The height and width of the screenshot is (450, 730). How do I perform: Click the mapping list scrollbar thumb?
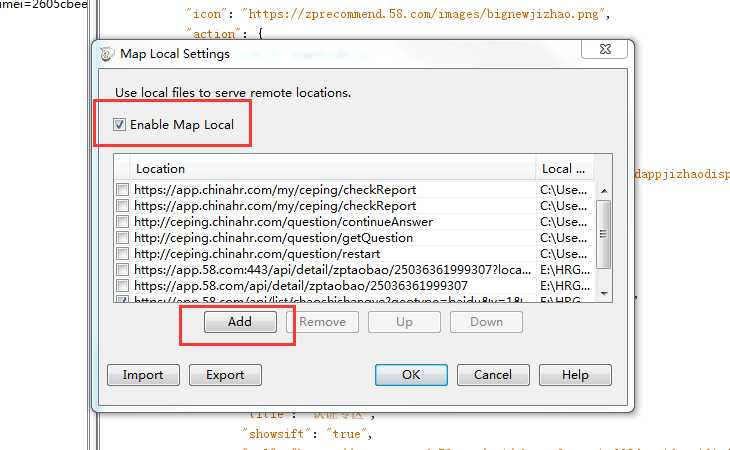603,234
